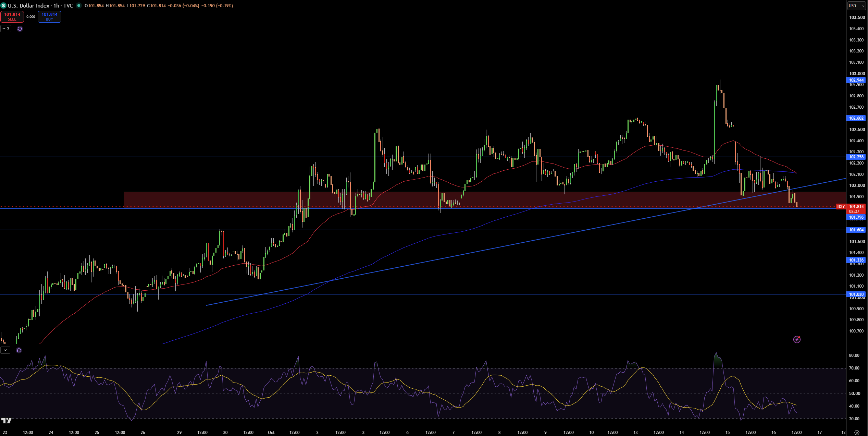Select the 102.944 horizontal line price label
The width and height of the screenshot is (868, 436).
pyautogui.click(x=856, y=80)
